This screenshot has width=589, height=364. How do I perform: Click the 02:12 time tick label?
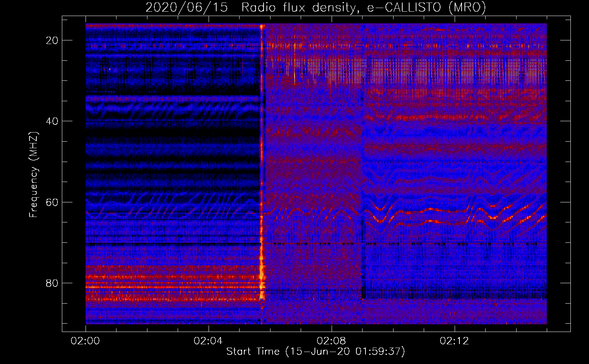pyautogui.click(x=454, y=341)
